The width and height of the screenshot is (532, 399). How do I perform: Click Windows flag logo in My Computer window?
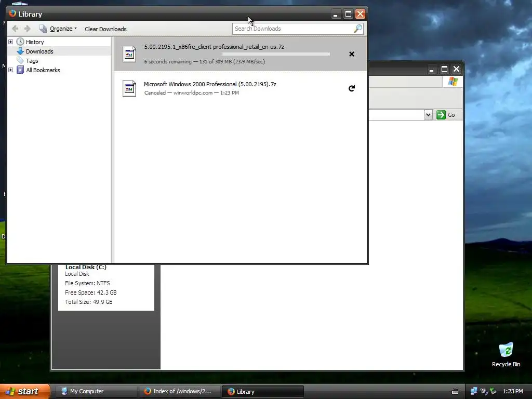tap(453, 82)
